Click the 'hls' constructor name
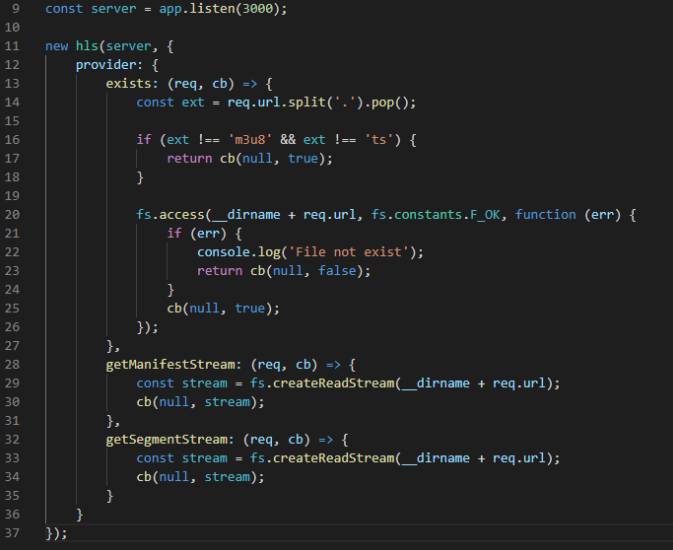Image resolution: width=673 pixels, height=550 pixels. coord(87,46)
